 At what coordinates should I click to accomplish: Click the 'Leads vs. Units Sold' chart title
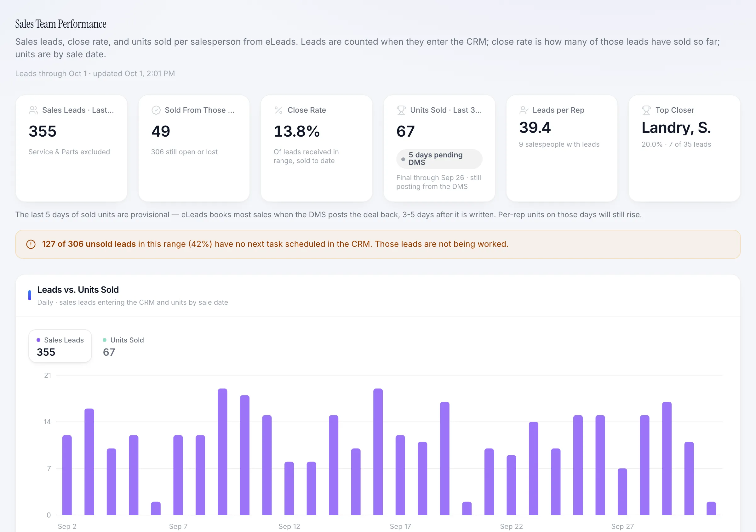78,290
